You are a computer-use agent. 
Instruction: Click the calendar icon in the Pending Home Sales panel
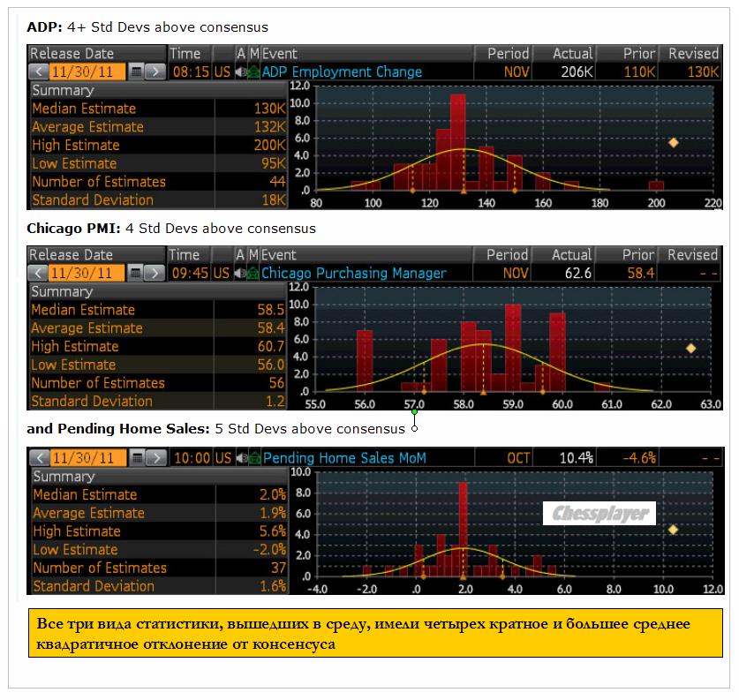137,458
